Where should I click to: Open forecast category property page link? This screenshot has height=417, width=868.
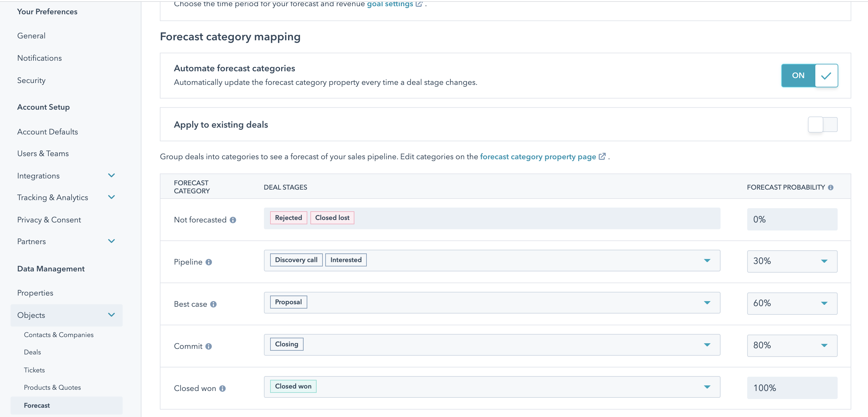(538, 157)
